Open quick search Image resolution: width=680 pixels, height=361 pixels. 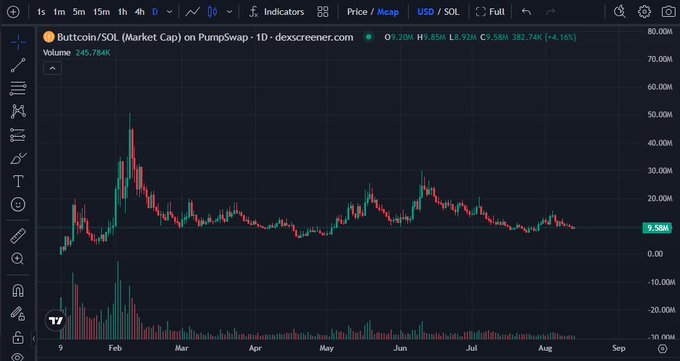(620, 12)
